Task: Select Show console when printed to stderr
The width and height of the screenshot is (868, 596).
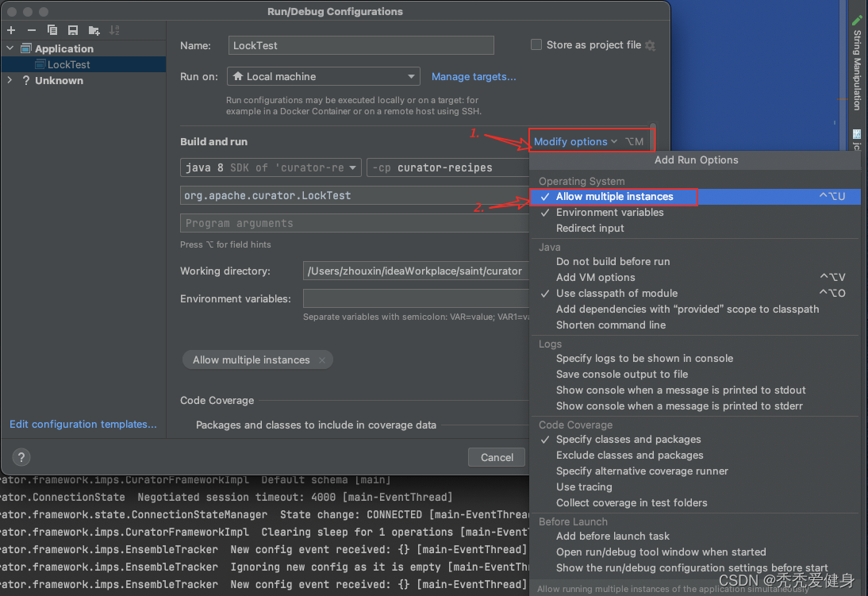Action: 695,406
